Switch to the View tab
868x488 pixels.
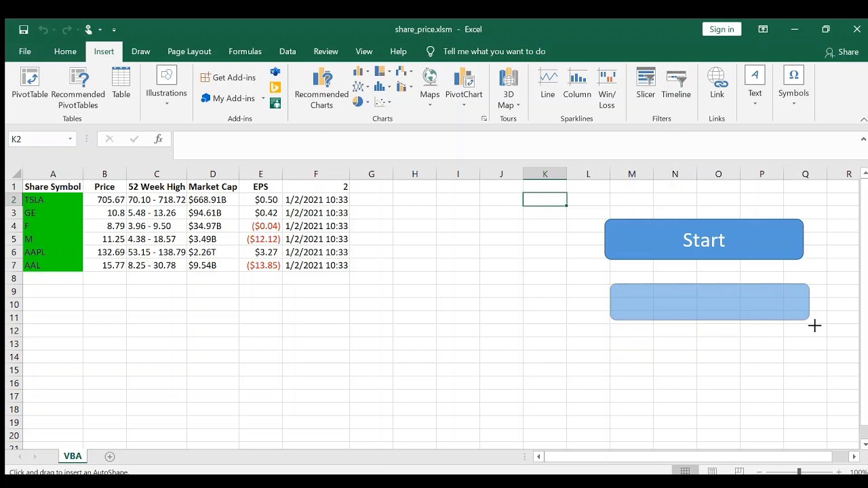364,52
